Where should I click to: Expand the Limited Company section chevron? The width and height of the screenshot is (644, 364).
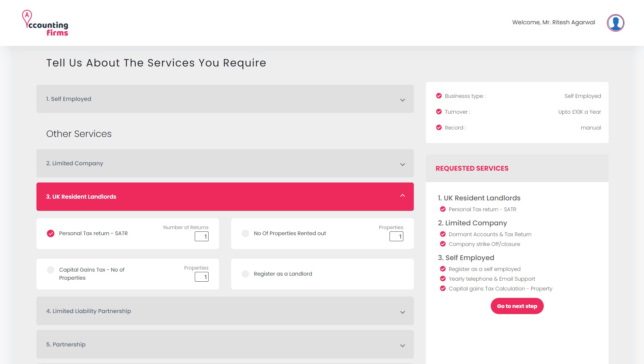402,165
